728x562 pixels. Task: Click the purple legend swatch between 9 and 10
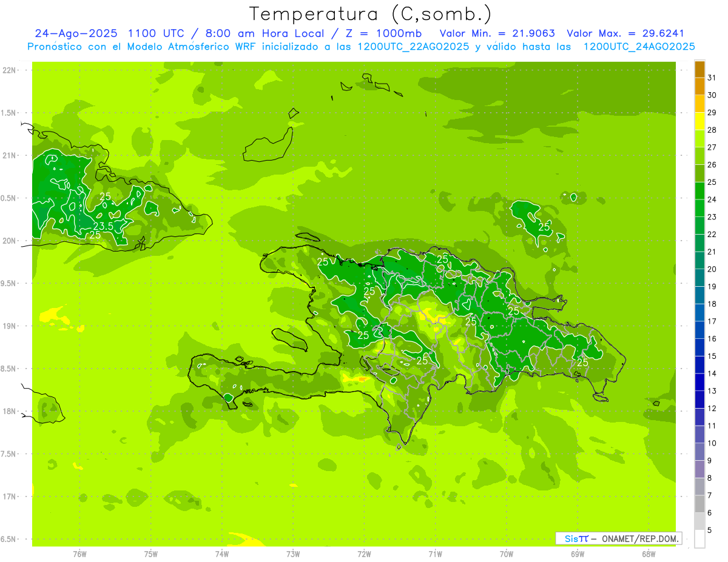point(699,452)
